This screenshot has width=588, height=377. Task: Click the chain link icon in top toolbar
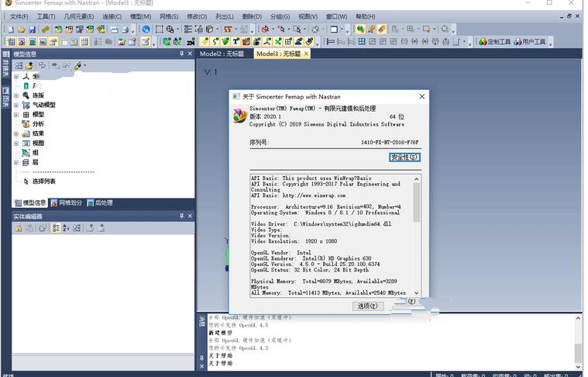[x=46, y=29]
